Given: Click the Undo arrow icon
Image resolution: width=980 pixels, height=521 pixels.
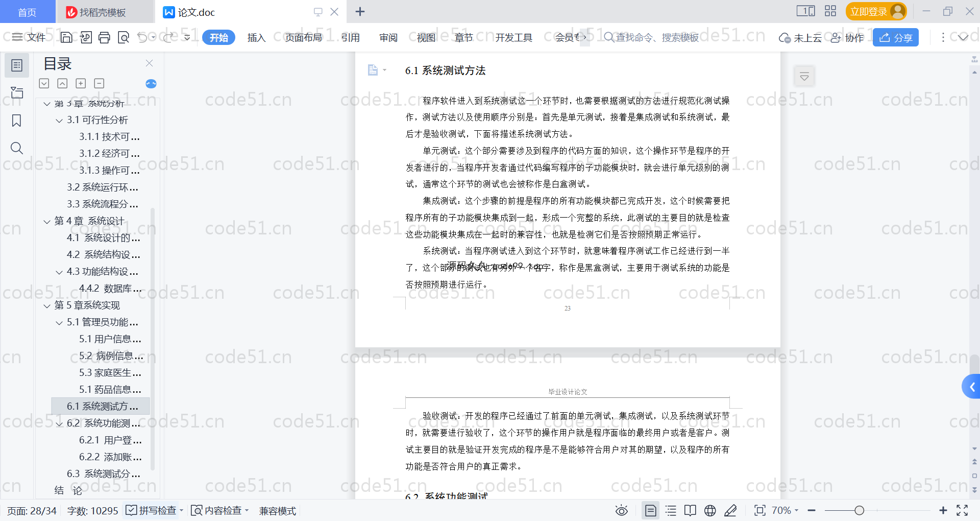Looking at the screenshot, I should [142, 37].
